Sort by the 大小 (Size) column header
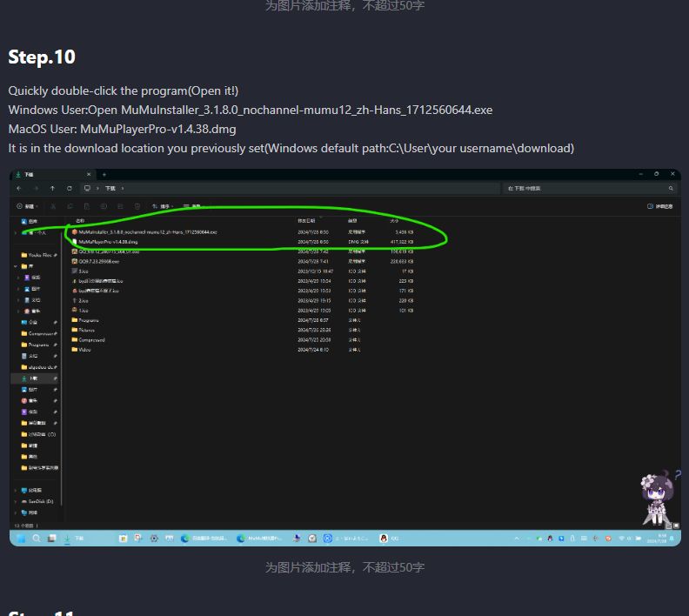 pos(394,221)
